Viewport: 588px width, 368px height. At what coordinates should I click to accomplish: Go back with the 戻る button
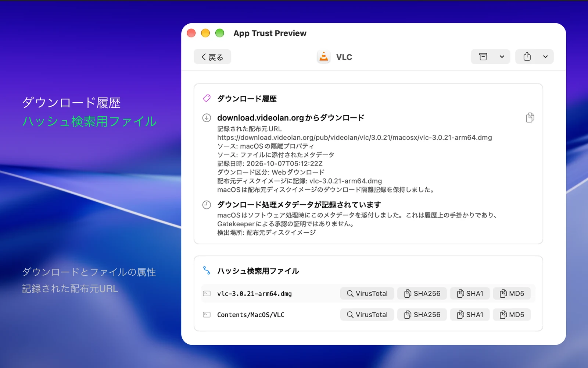coord(212,57)
